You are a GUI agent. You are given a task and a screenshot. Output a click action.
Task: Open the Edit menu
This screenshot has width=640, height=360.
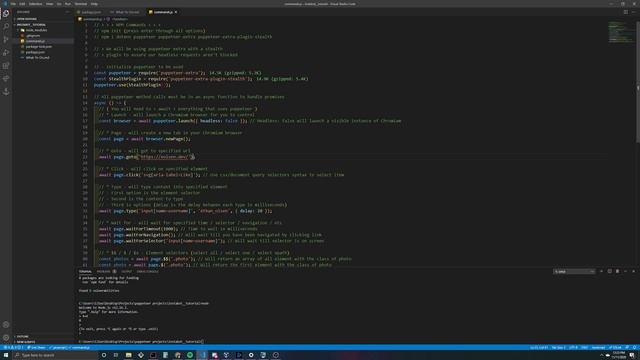click(x=22, y=4)
